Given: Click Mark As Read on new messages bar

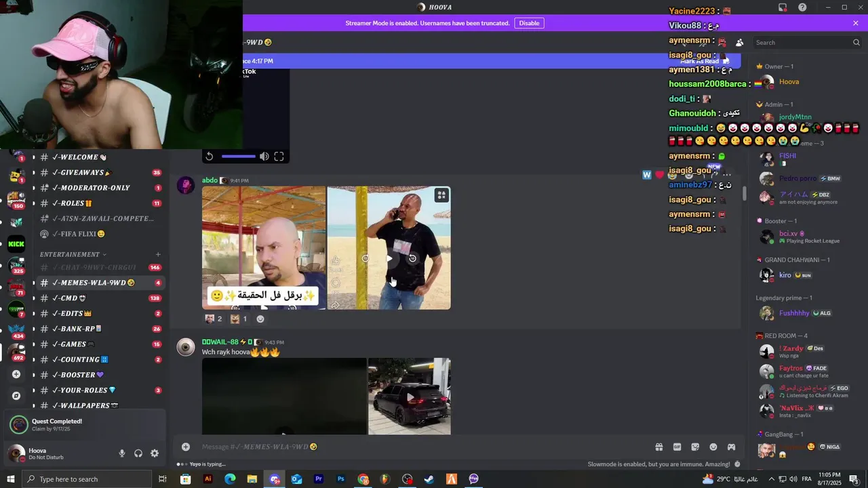Looking at the screenshot, I should 705,61.
